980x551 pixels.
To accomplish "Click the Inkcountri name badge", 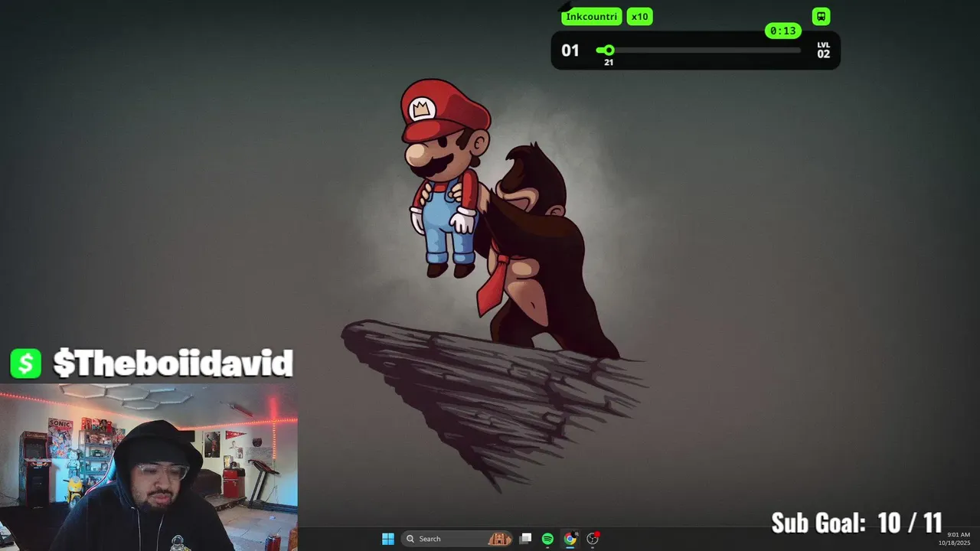I will click(x=592, y=17).
